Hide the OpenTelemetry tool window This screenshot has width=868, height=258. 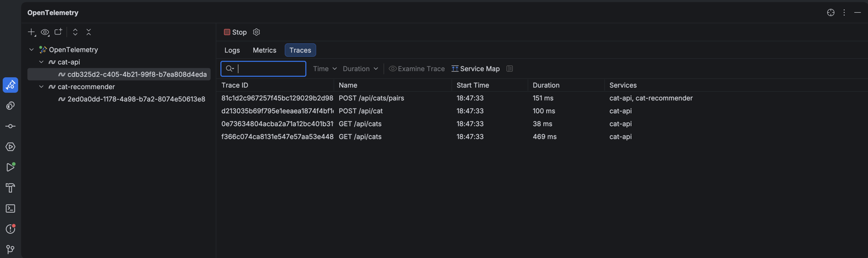tap(857, 12)
